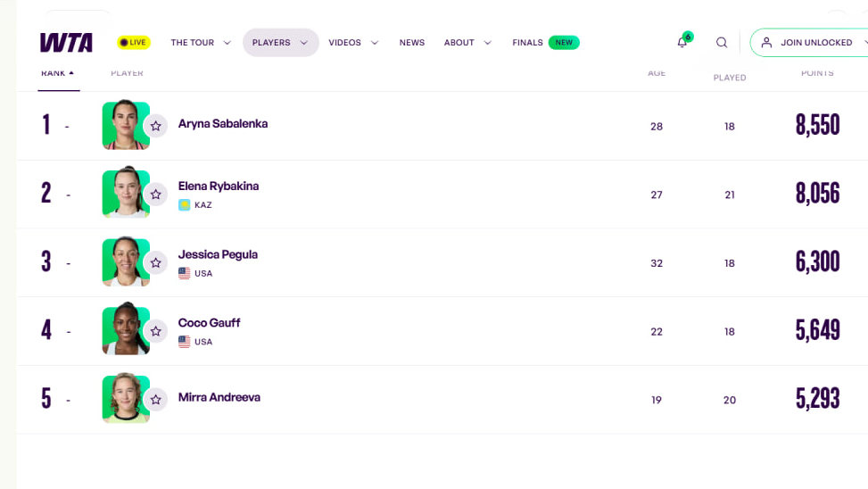
Task: Go to News
Action: pyautogui.click(x=412, y=43)
